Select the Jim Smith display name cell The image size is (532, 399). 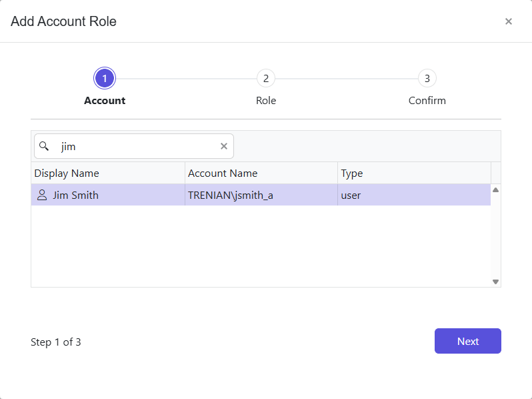[108, 195]
